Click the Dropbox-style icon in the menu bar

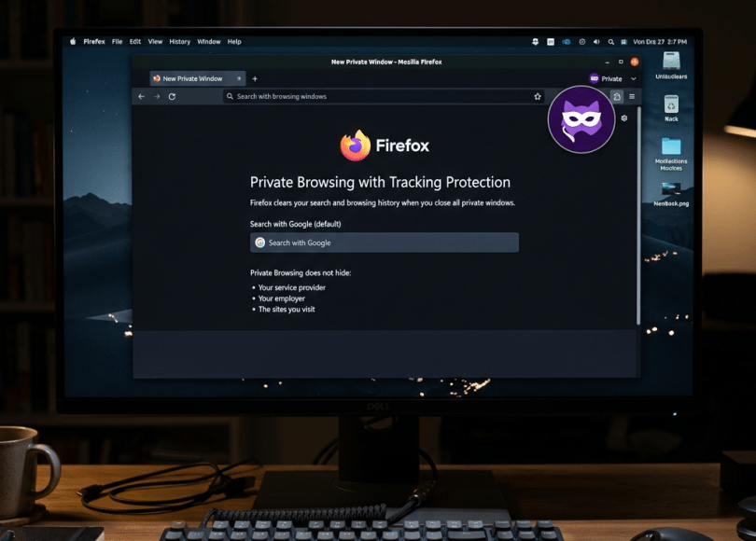(535, 42)
